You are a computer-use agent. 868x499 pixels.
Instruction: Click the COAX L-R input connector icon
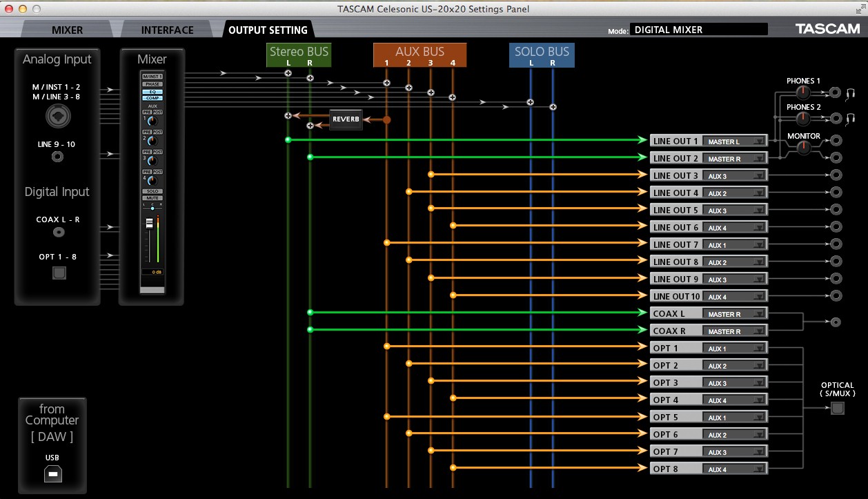[58, 232]
